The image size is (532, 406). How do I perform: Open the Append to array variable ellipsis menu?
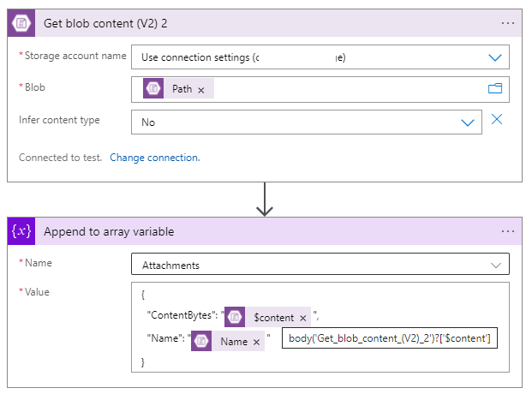point(508,231)
